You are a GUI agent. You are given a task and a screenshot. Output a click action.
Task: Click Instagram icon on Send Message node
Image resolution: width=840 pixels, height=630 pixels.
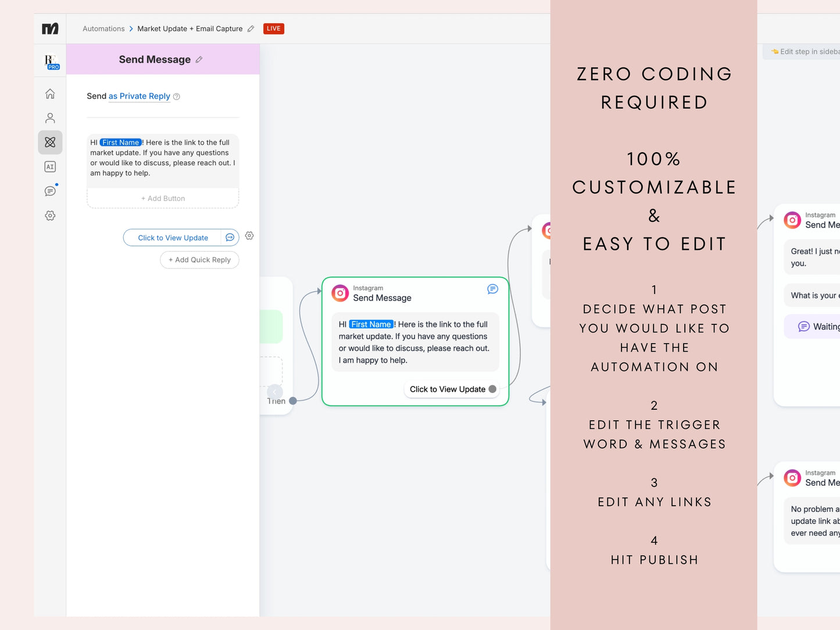pyautogui.click(x=340, y=293)
